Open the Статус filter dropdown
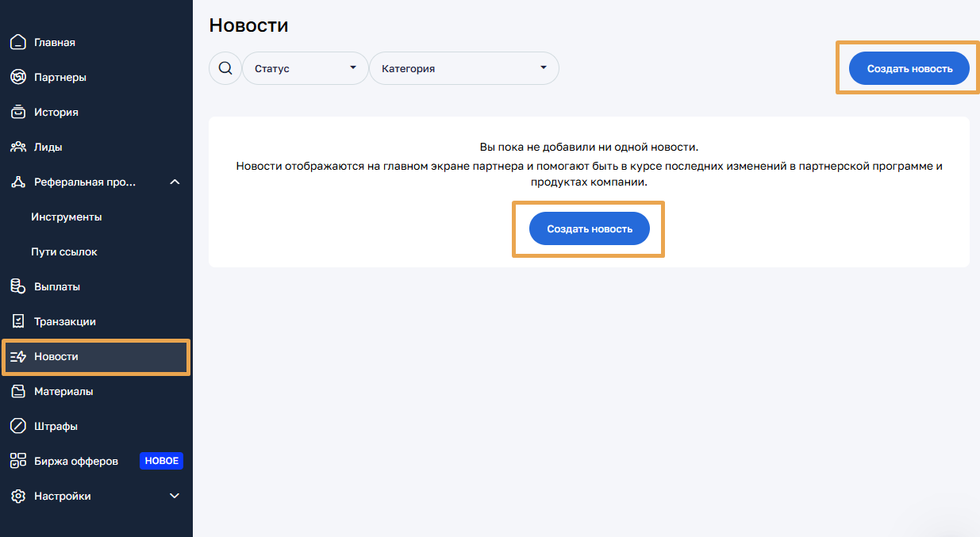 (x=305, y=68)
